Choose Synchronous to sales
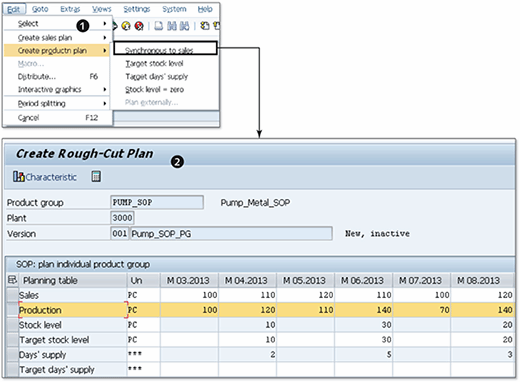 click(x=165, y=49)
